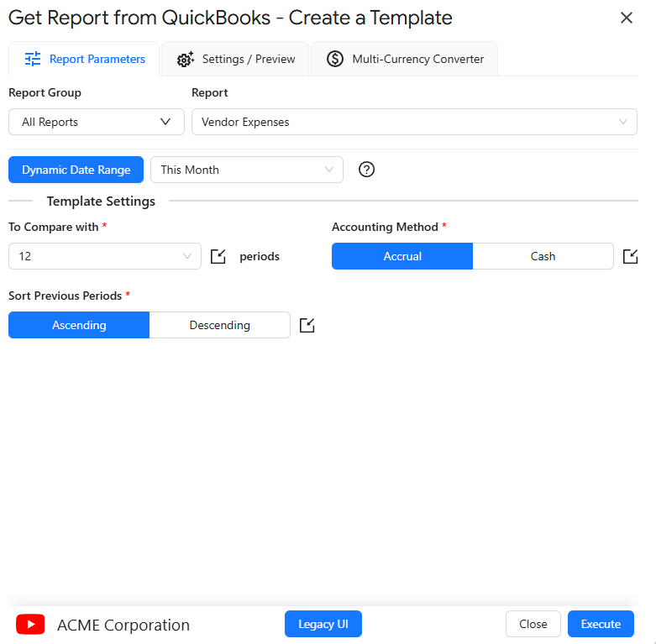Open the Report Group dropdown
The width and height of the screenshot is (656, 644).
97,122
